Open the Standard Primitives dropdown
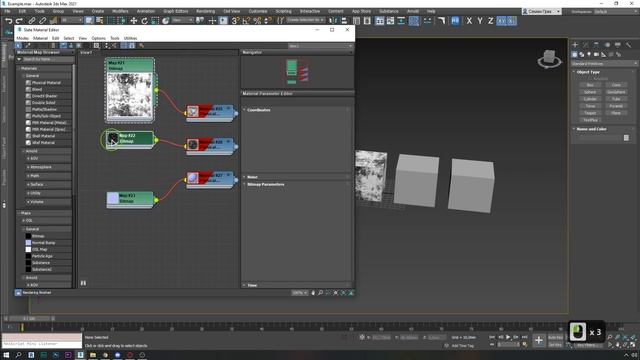 pyautogui.click(x=604, y=64)
